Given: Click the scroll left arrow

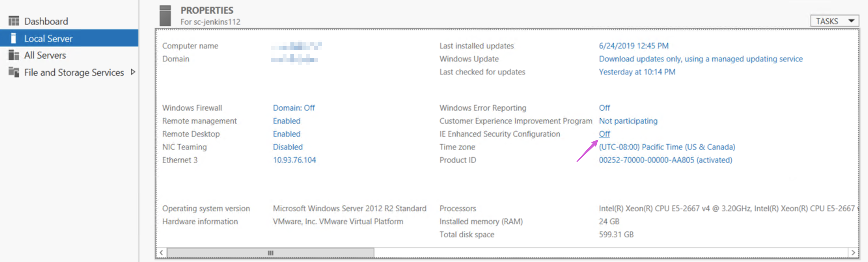Looking at the screenshot, I should pos(161,253).
